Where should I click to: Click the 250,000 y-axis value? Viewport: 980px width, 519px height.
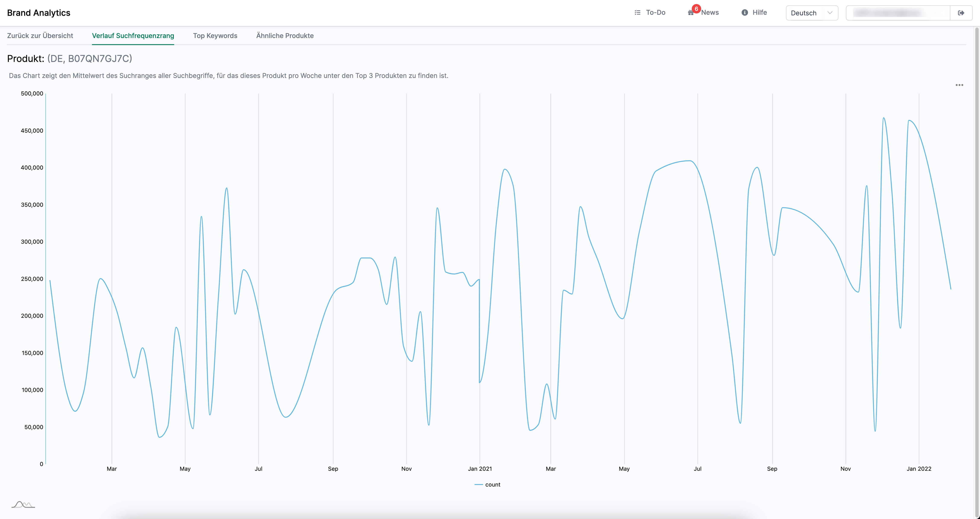pyautogui.click(x=32, y=279)
